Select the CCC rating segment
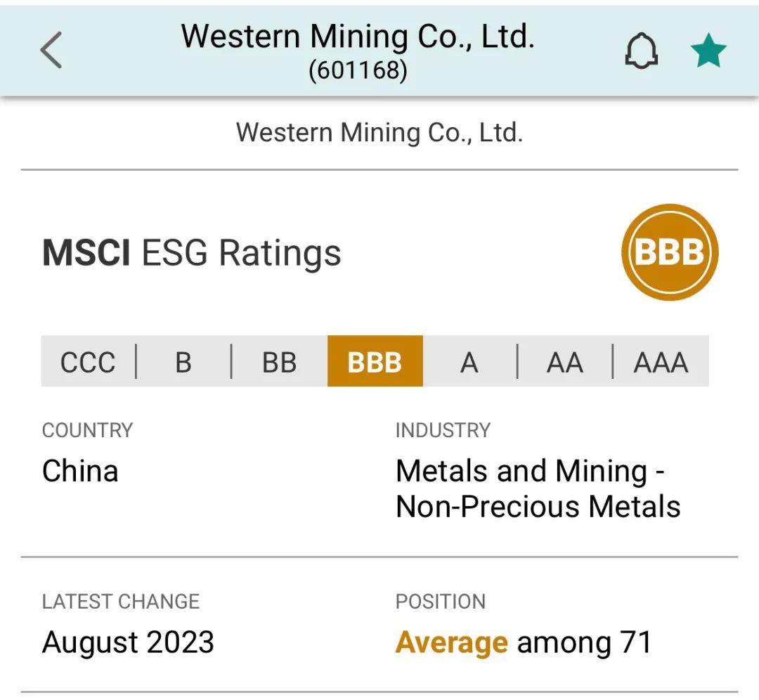The width and height of the screenshot is (759, 700). click(88, 361)
